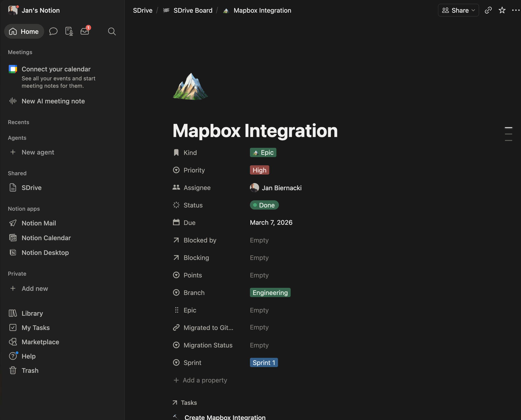Open the Share dropdown button
The height and width of the screenshot is (420, 521).
click(x=458, y=10)
